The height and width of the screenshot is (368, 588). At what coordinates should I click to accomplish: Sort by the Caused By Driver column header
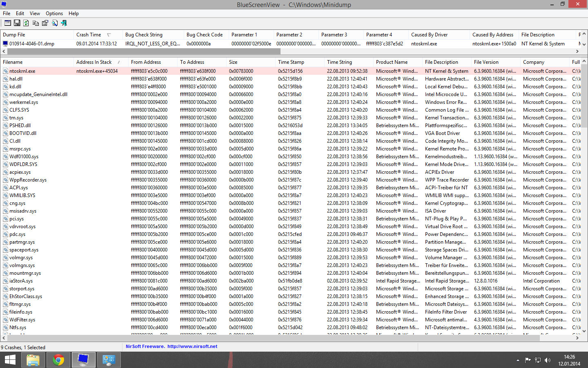(439, 35)
